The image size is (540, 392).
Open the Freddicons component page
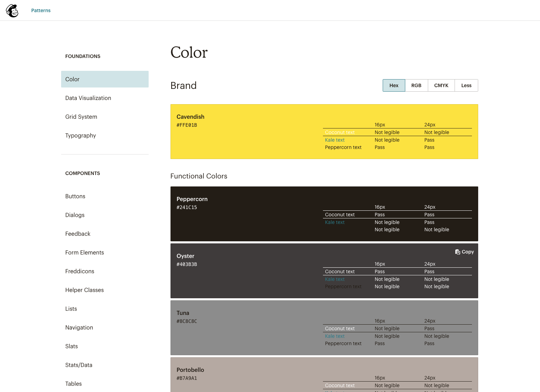80,271
